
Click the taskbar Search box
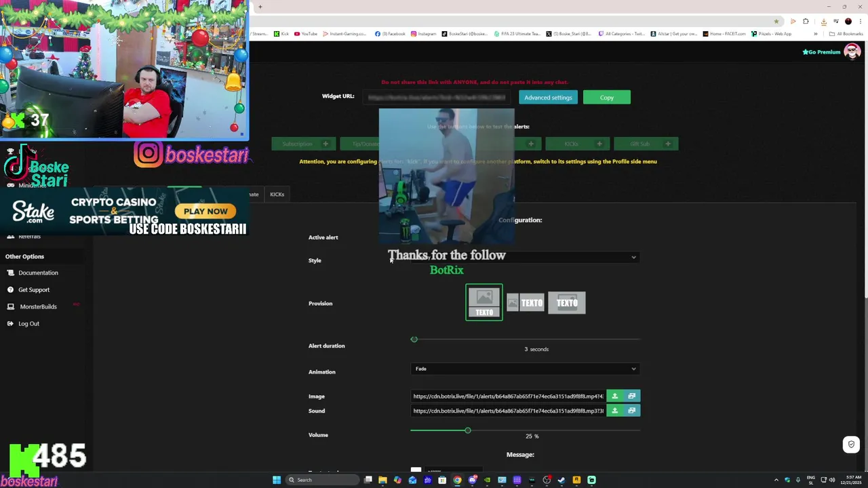322,480
